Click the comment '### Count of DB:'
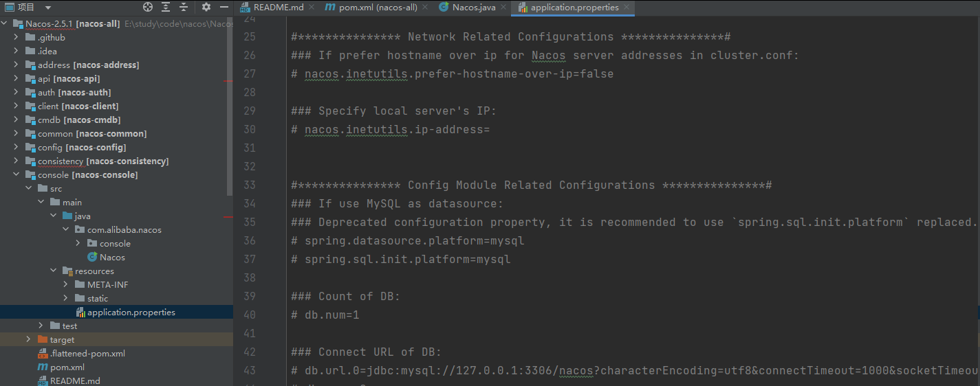 (x=346, y=297)
